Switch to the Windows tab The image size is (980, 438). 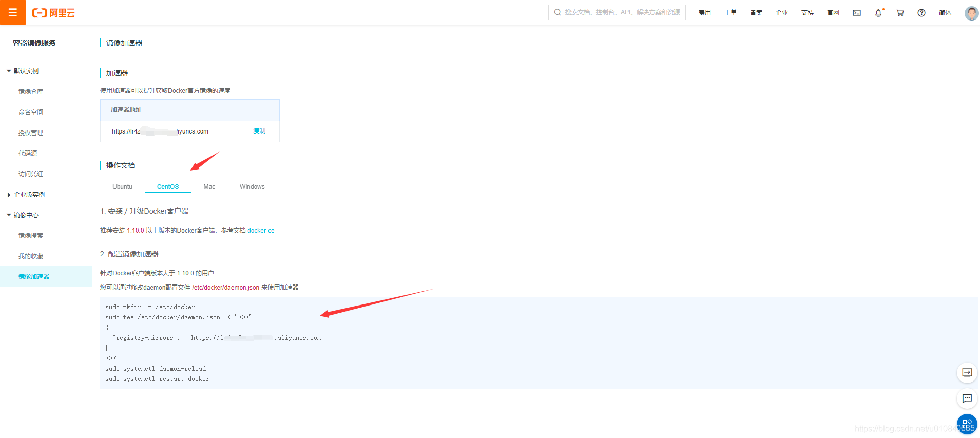(252, 187)
